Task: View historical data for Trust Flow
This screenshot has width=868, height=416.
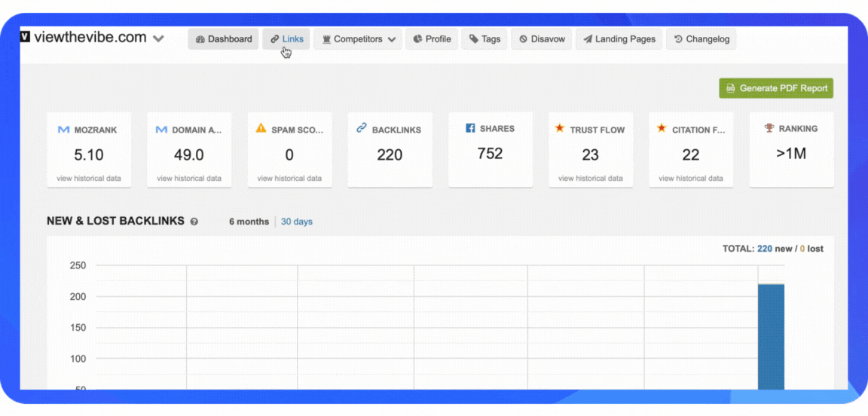Action: tap(590, 179)
